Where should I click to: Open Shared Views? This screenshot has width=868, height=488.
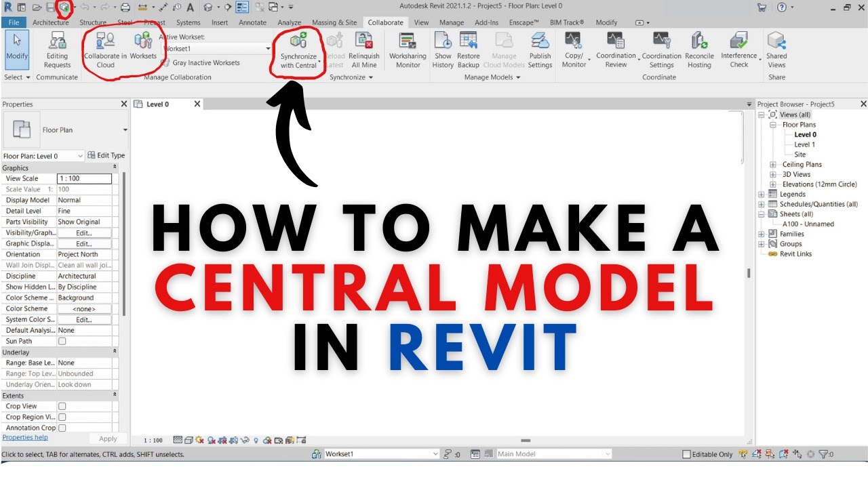[x=776, y=49]
